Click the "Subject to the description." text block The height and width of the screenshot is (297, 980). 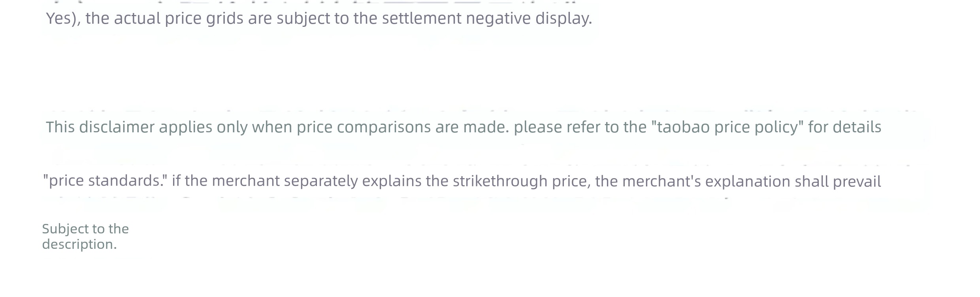[x=85, y=237]
